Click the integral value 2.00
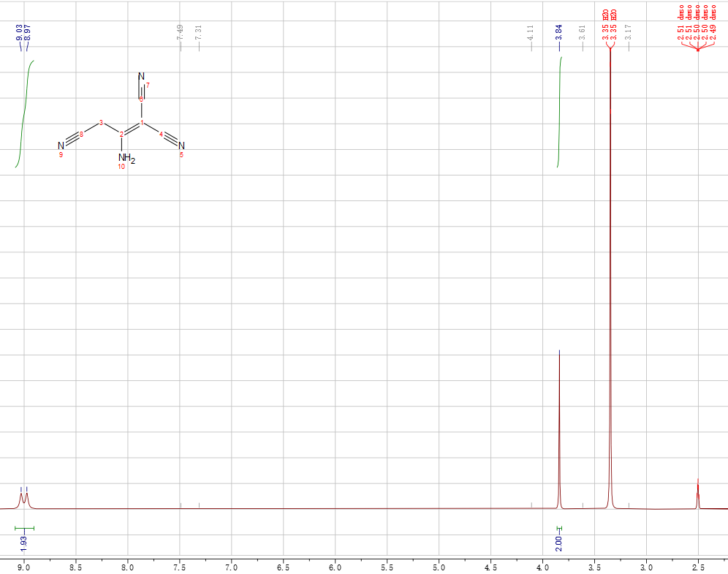 pos(559,542)
